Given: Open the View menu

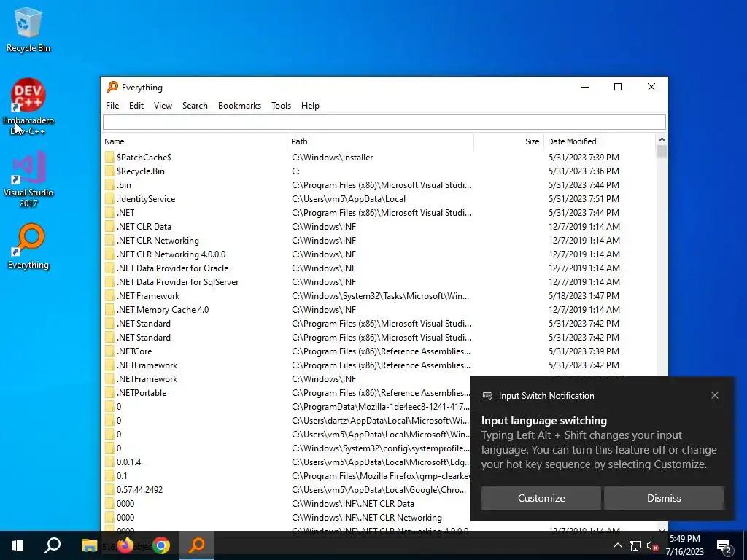Looking at the screenshot, I should 163,106.
